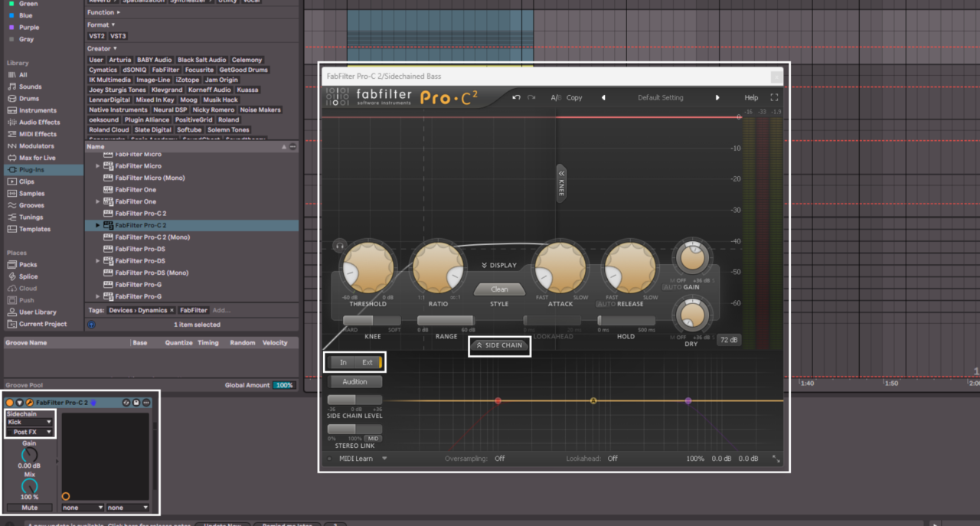980x526 pixels.
Task: Change the bottom-bar Lookahead Off setting
Action: tap(612, 459)
